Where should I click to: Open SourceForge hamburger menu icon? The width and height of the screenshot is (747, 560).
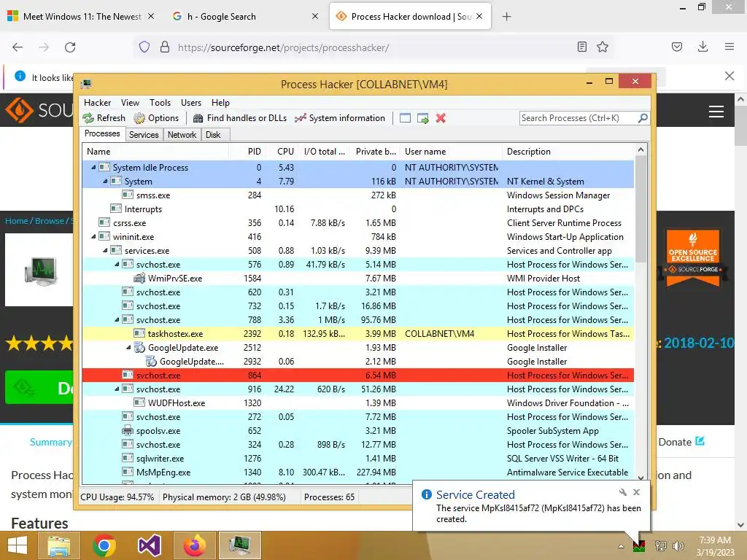[716, 111]
